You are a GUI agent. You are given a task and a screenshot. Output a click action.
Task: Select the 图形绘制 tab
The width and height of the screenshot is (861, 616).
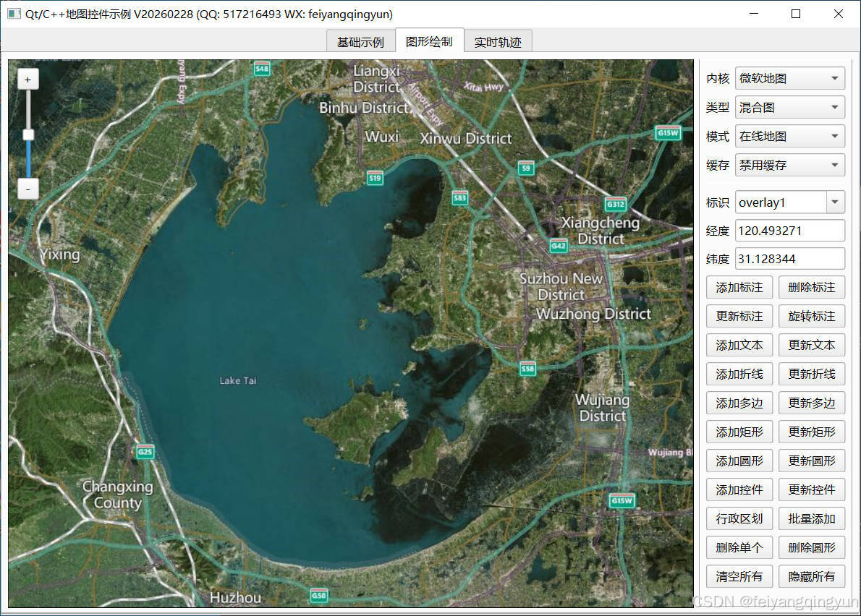[429, 41]
